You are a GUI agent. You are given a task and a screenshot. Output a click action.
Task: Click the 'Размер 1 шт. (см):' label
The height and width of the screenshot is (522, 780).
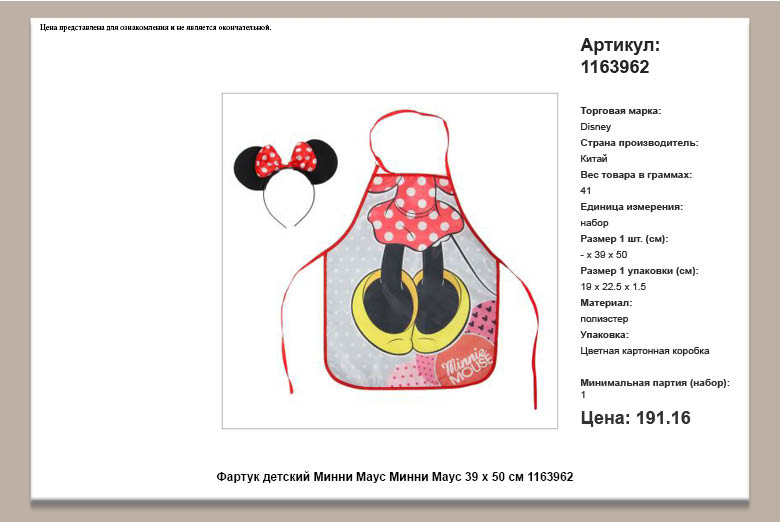coord(624,239)
